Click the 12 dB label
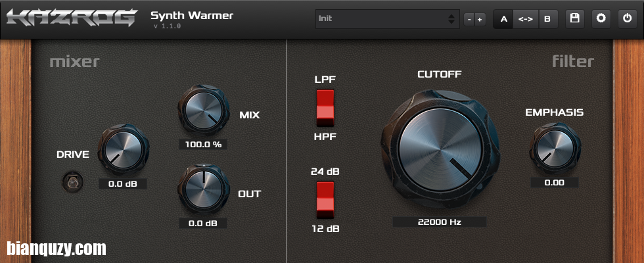Image resolution: width=644 pixels, height=263 pixels. pos(325,229)
